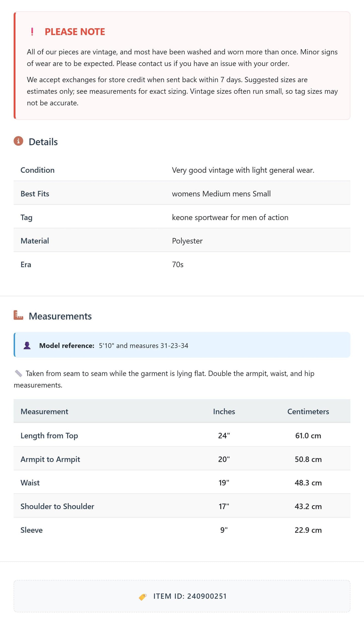Click the small ruler emoji before instructions
This screenshot has height=624, width=364.
[18, 373]
